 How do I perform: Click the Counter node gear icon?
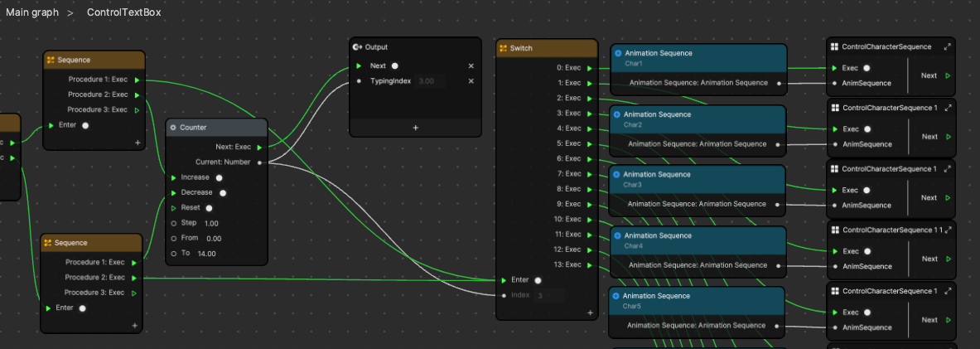point(174,128)
